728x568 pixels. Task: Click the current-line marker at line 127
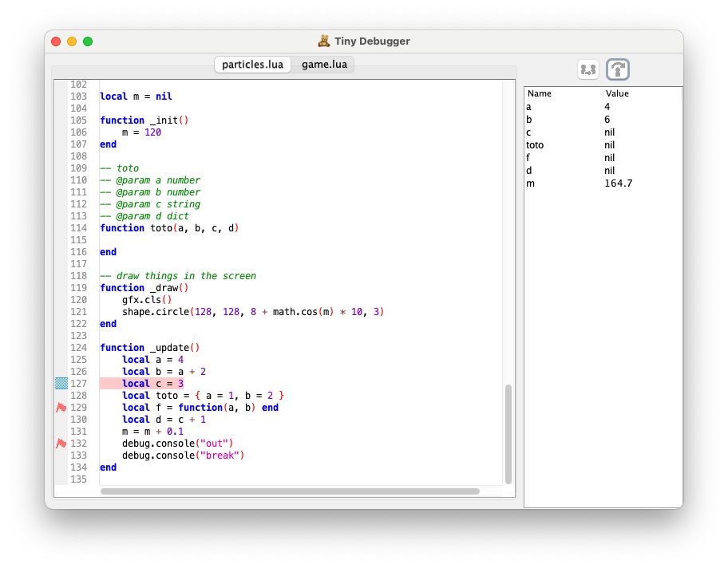point(61,384)
